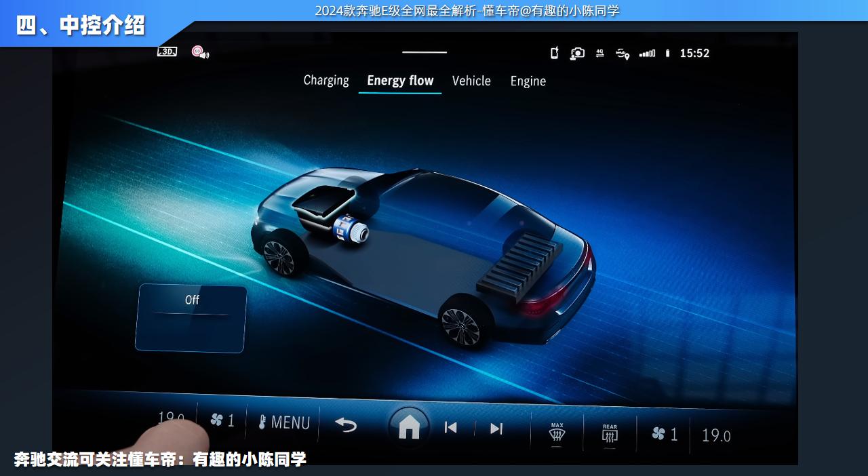868x476 pixels.
Task: Skip to next track
Action: pos(496,429)
